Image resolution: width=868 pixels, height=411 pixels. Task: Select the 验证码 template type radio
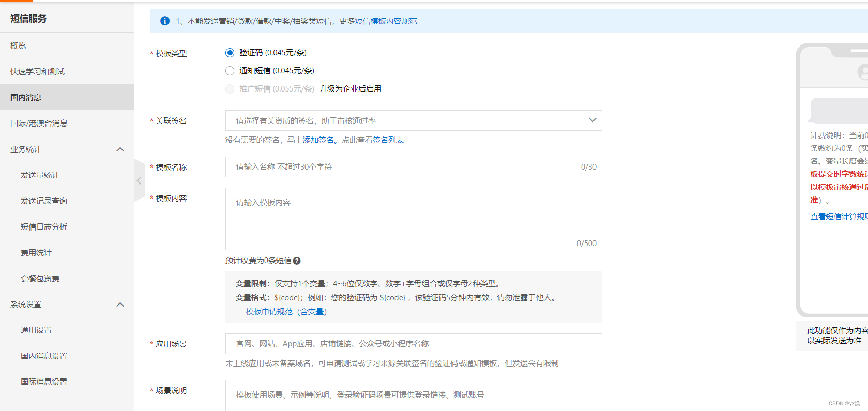coord(230,53)
